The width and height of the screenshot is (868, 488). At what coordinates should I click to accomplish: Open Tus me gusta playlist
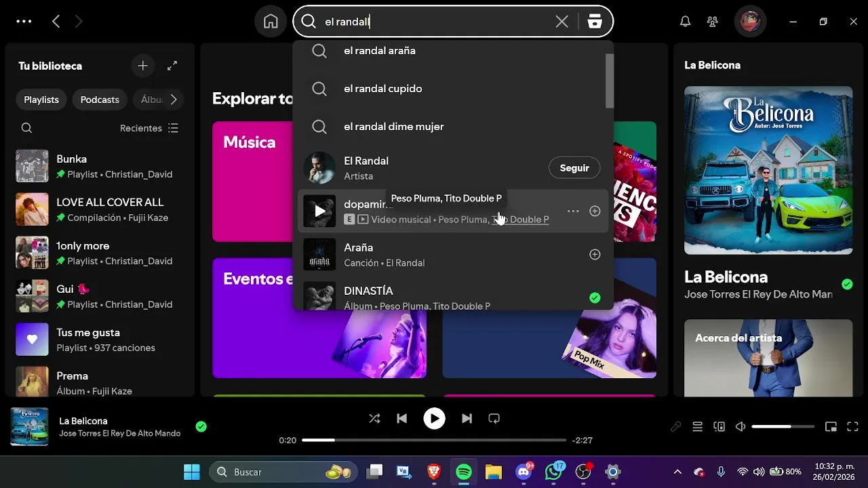click(x=99, y=340)
